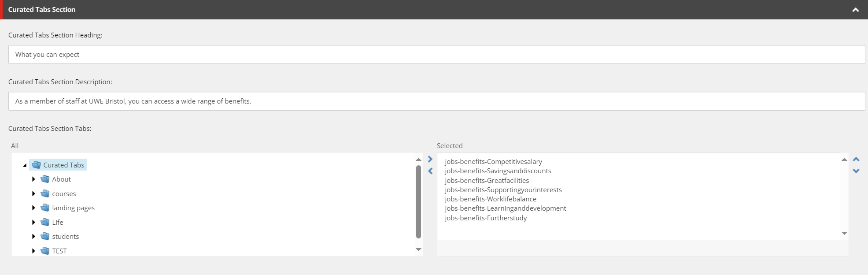Select the students folder icon
Viewport: 868px width, 275px height.
pos(45,236)
